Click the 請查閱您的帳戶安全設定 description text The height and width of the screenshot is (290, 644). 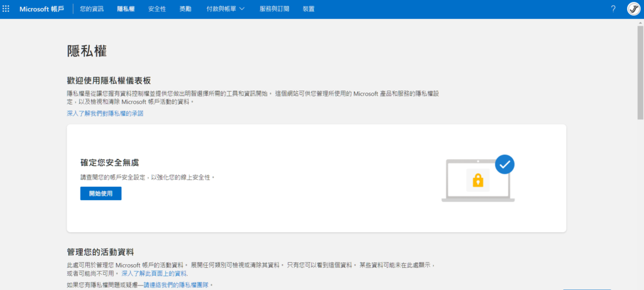click(147, 178)
